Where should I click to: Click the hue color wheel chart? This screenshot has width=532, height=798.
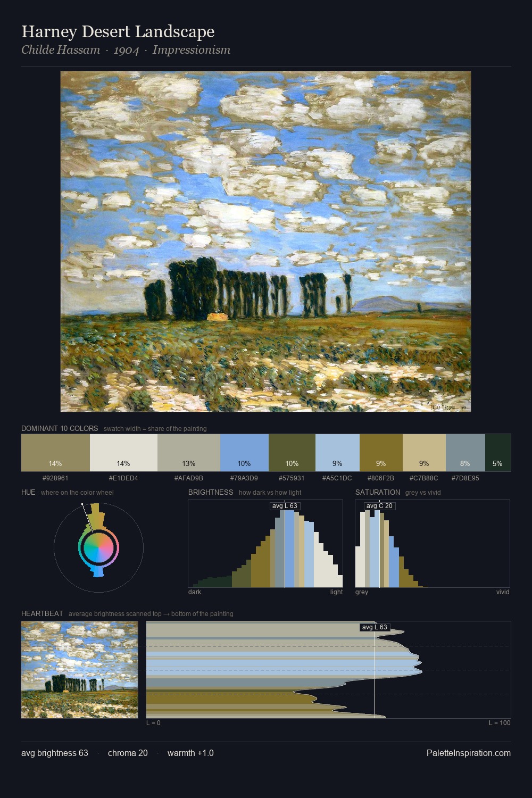[x=98, y=547]
